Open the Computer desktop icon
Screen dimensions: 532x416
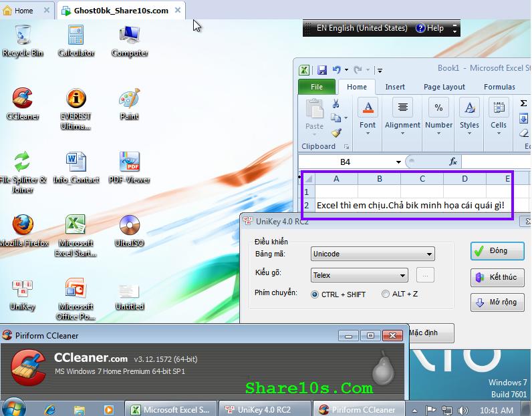pos(130,40)
